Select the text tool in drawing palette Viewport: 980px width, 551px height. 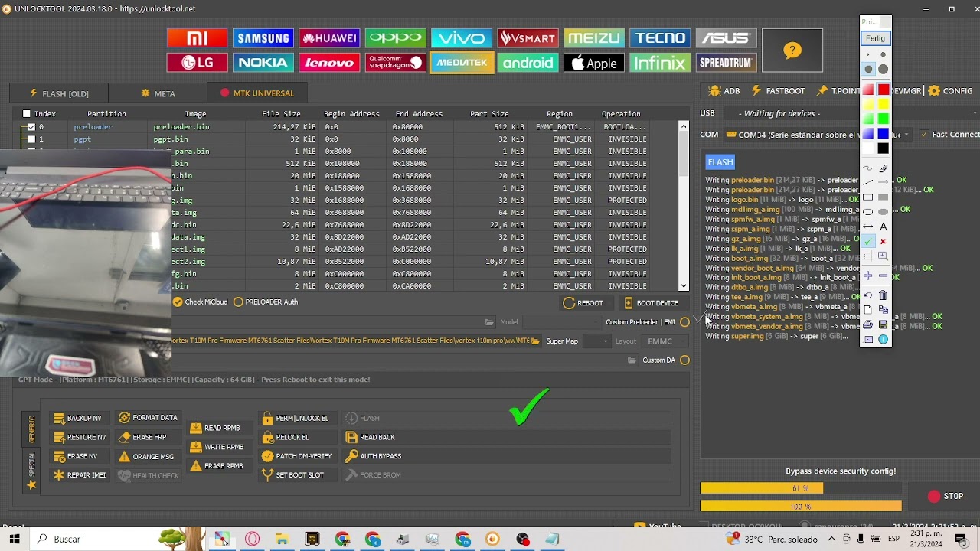tap(883, 227)
